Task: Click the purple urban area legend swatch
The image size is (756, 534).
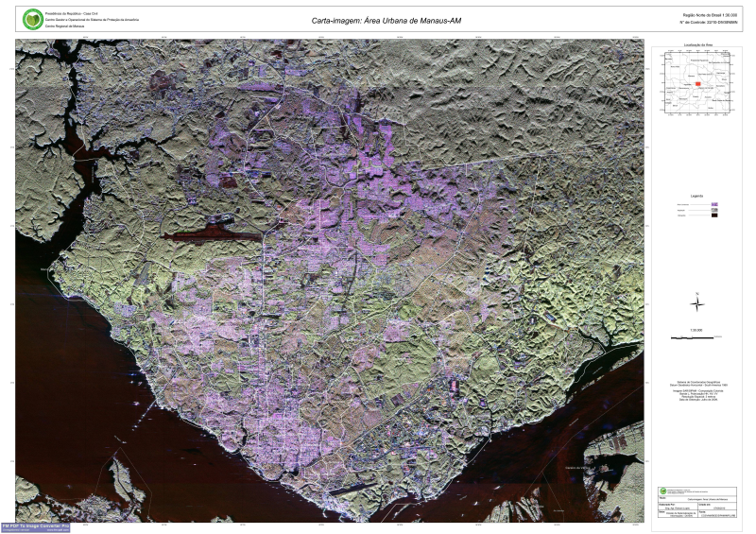Action: (714, 204)
